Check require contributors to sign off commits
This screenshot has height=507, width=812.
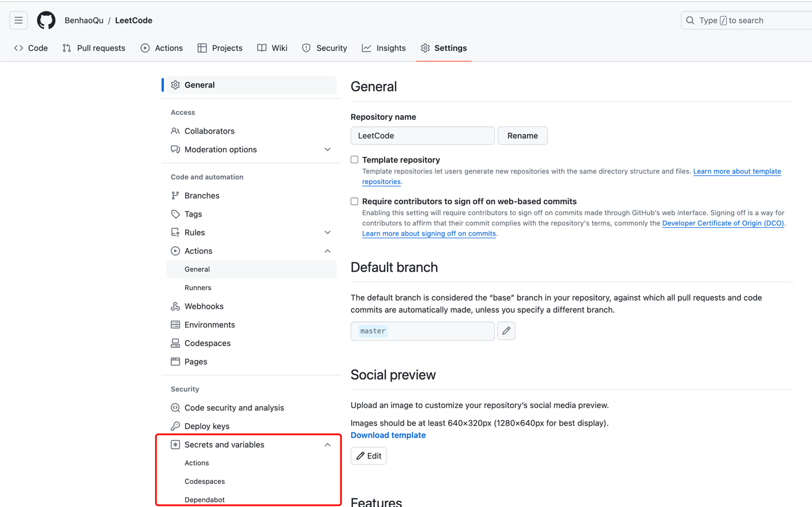(x=354, y=201)
